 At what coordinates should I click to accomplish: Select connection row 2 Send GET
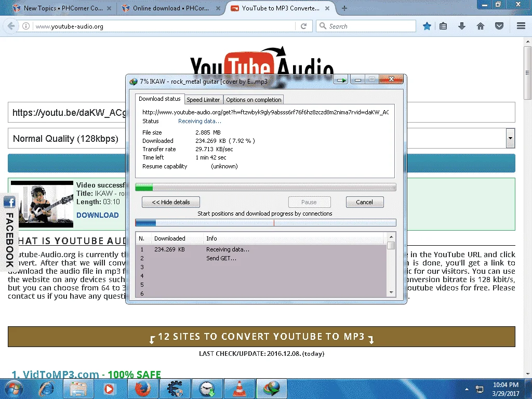261,258
